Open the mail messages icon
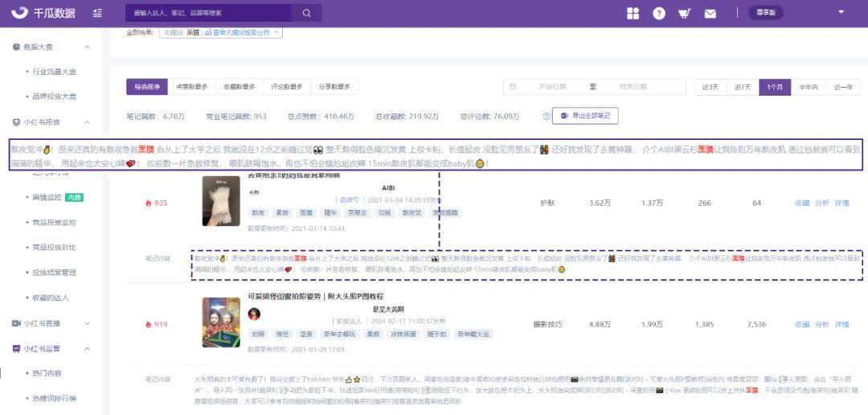Image resolution: width=868 pixels, height=415 pixels. point(710,14)
